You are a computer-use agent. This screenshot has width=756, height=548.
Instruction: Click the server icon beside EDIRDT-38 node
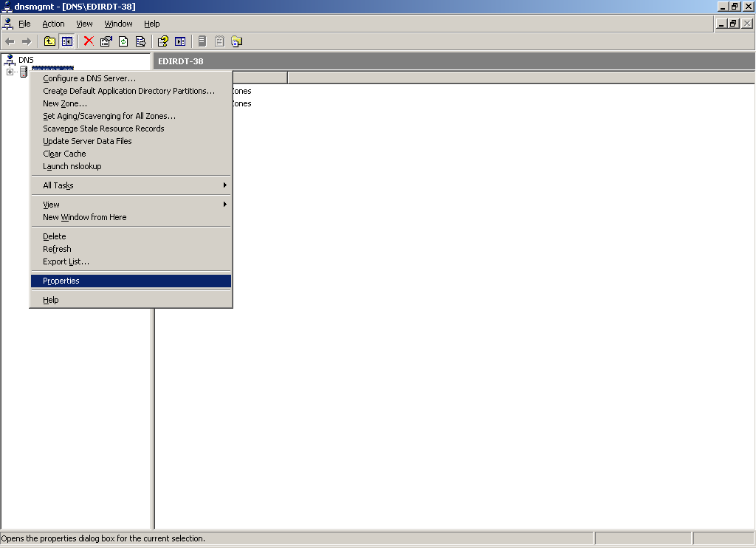tap(23, 72)
